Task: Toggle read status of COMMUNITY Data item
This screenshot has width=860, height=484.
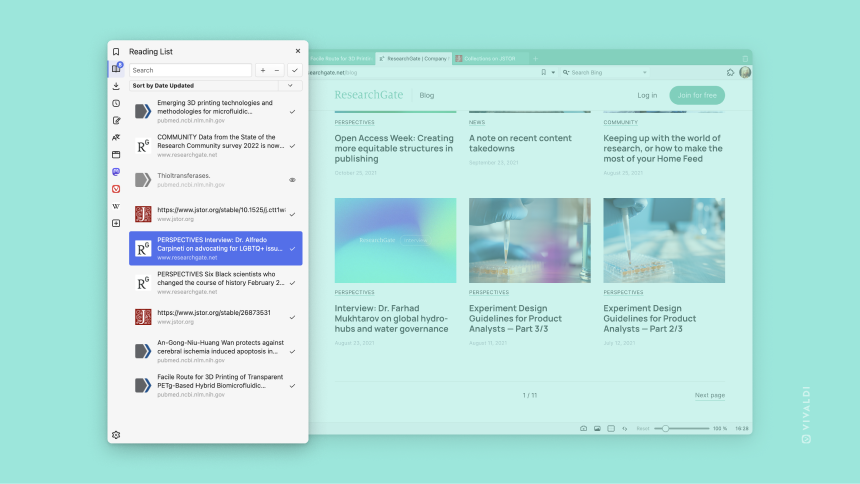Action: [x=292, y=146]
